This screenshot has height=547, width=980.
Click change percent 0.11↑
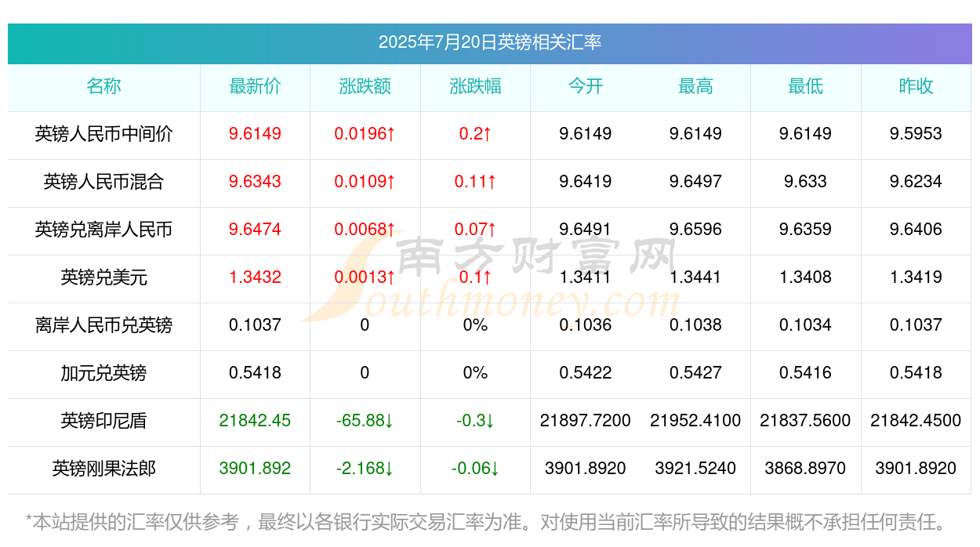(x=475, y=182)
